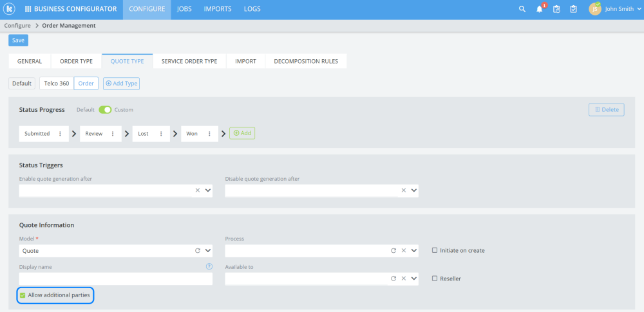Uncheck Allow additional parties checkbox
Screen dimensions: 644x312
pos(23,295)
